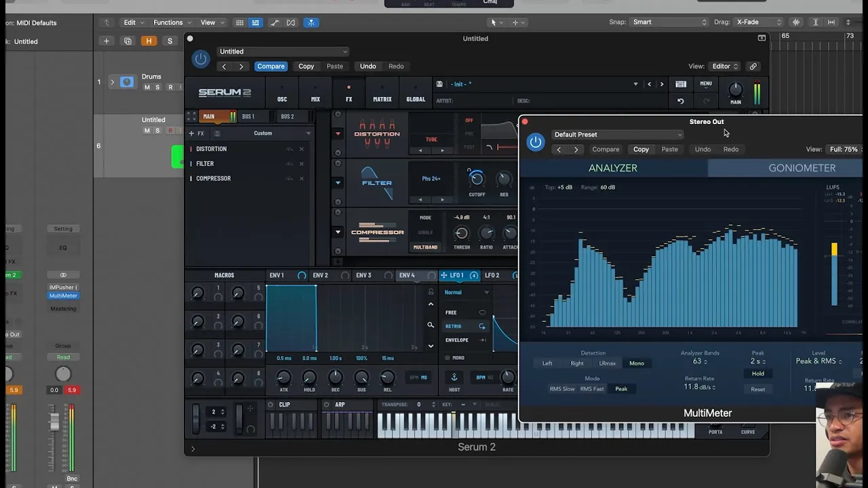
Task: Remove the FILTER effect with its X
Action: [302, 164]
